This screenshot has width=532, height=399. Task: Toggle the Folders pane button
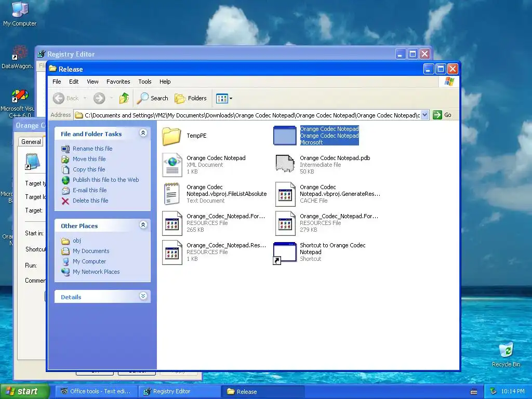[x=190, y=98]
